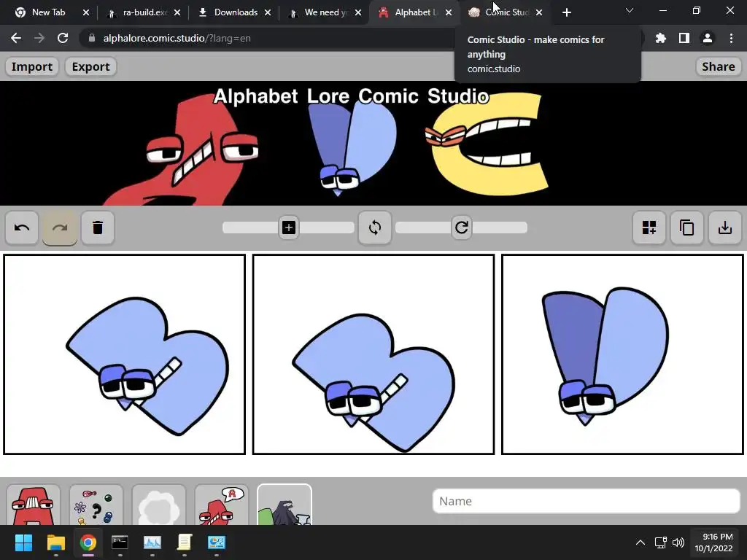Viewport: 747px width, 560px height.
Task: Open the notepad taskbar icon
Action: [185, 542]
